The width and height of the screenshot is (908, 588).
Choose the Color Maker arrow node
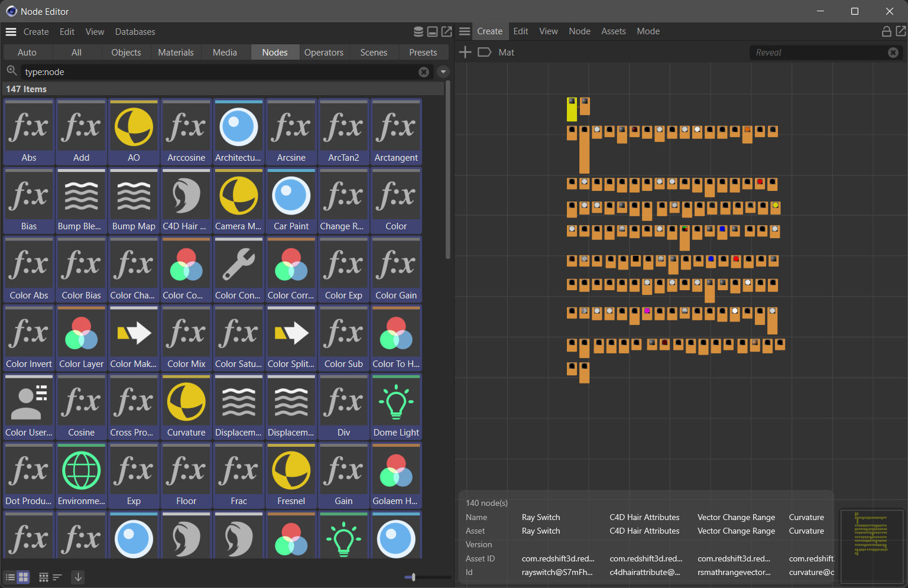coord(134,337)
